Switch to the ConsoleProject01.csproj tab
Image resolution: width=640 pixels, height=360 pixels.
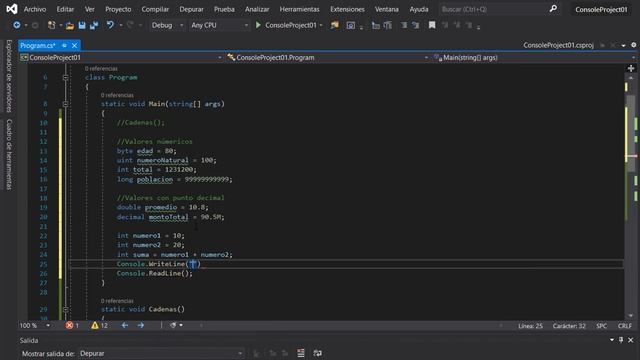(558, 45)
